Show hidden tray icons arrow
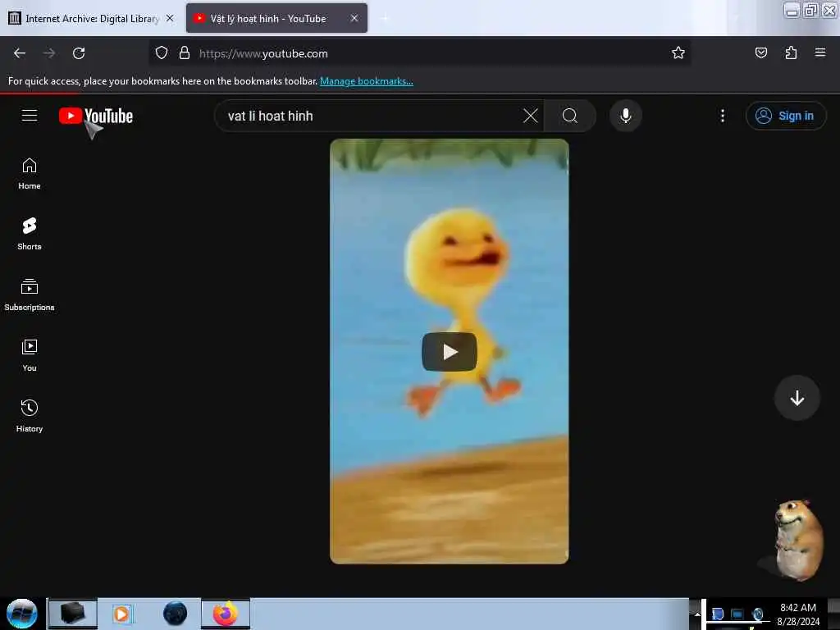Viewport: 840px width, 630px height. click(697, 614)
